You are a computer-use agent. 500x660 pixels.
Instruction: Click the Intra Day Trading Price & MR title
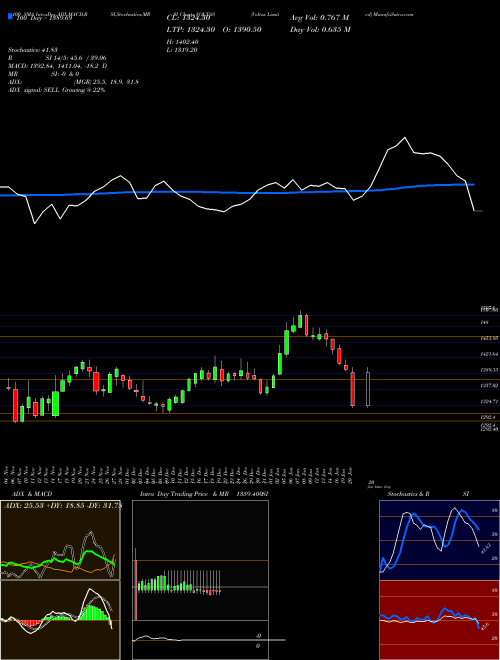tap(186, 494)
